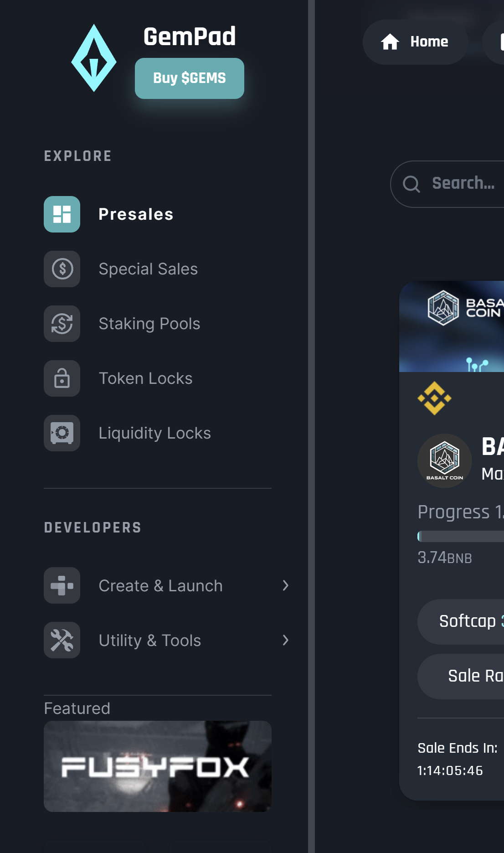Viewport: 504px width, 853px height.
Task: Click the Staking Pools refresh-dollar icon
Action: pyautogui.click(x=62, y=324)
